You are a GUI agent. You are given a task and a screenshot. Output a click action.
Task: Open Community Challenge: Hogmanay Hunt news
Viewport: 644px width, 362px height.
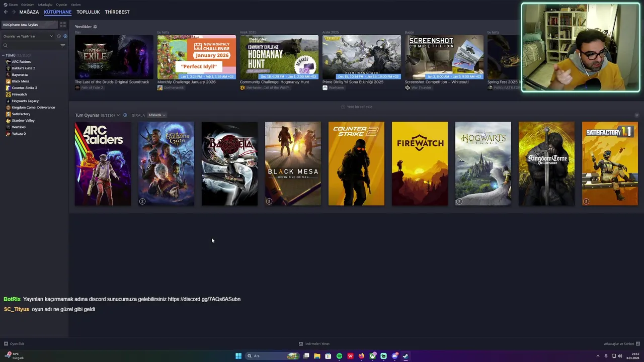pyautogui.click(x=279, y=57)
